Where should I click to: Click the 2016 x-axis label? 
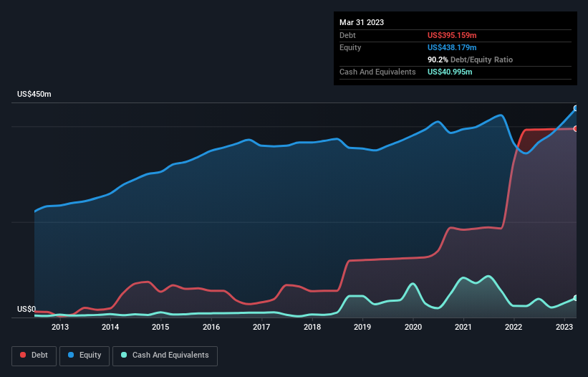pyautogui.click(x=211, y=327)
